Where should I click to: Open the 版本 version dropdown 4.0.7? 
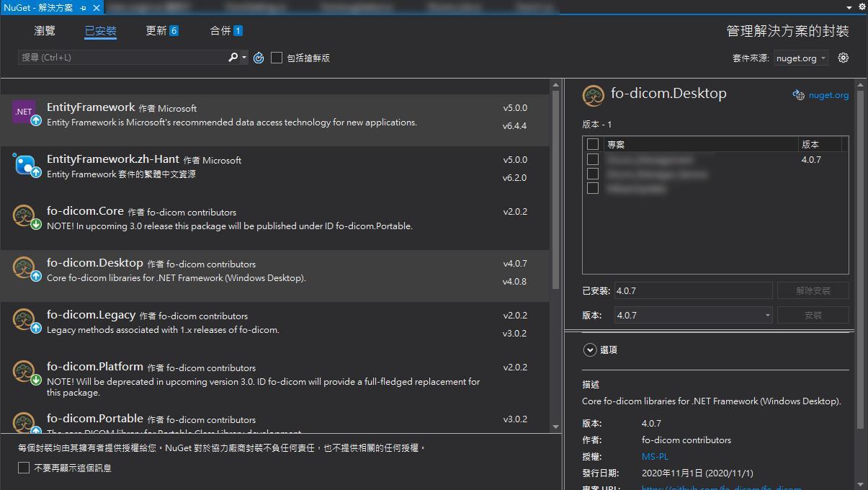[x=693, y=315]
